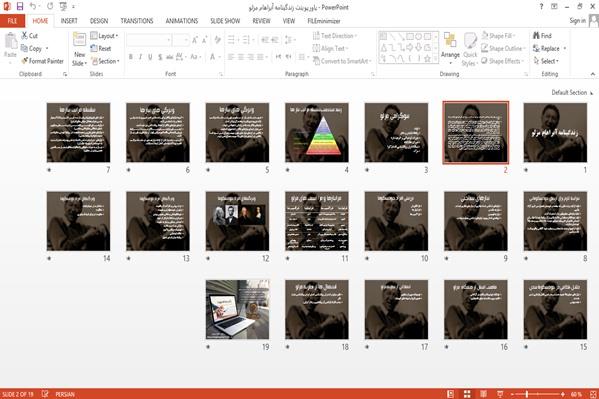The image size is (599, 399).
Task: Open the TRANSITIONS ribbon tab
Action: click(x=137, y=21)
